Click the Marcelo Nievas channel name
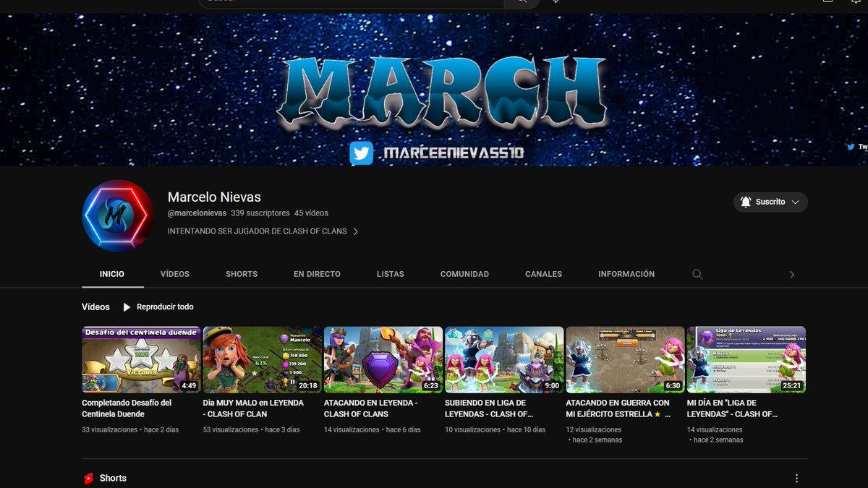The height and width of the screenshot is (488, 868). click(214, 197)
